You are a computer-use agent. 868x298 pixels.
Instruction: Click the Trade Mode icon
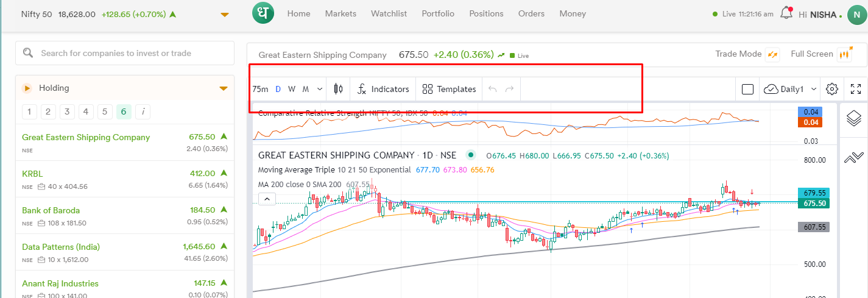(772, 54)
